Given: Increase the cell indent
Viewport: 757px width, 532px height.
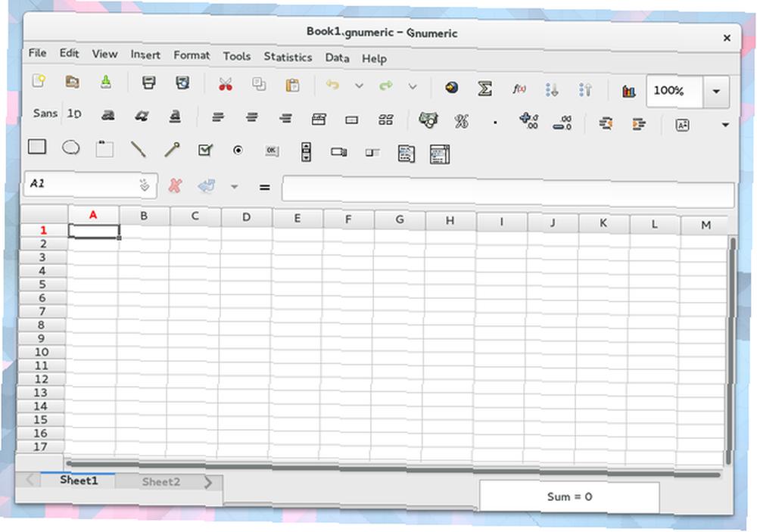Looking at the screenshot, I should tap(639, 124).
